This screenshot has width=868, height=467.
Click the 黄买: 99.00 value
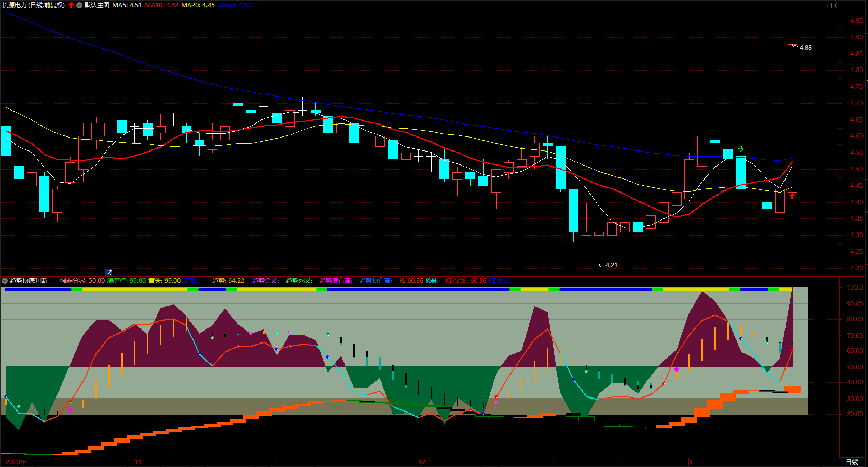(164, 281)
